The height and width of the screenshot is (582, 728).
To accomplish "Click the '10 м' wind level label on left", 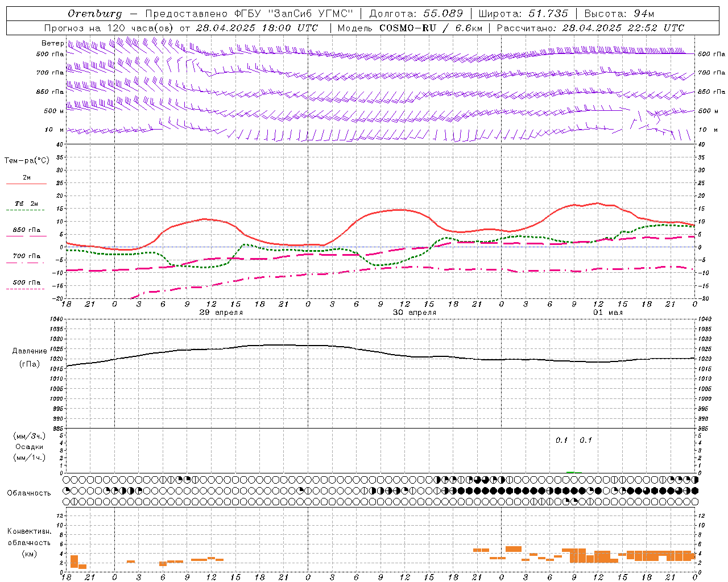I will (54, 130).
